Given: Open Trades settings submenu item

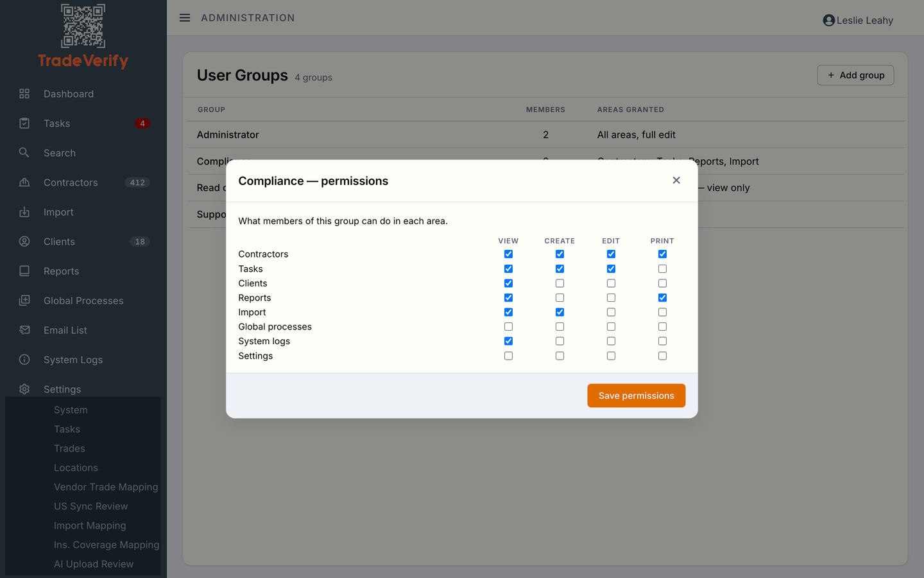Looking at the screenshot, I should pos(69,448).
